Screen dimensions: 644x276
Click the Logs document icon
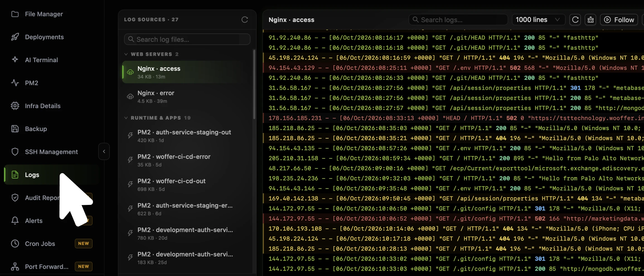(15, 175)
